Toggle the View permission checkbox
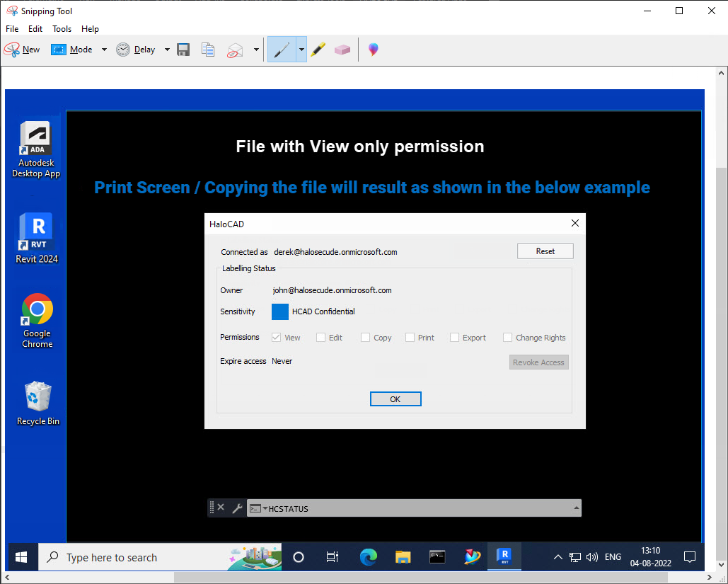Image resolution: width=728 pixels, height=584 pixels. pyautogui.click(x=277, y=338)
